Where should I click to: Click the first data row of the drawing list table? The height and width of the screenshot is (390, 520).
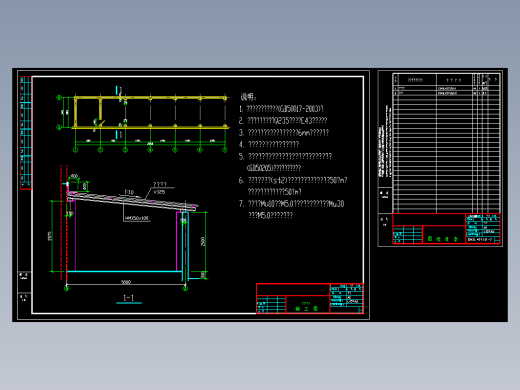[446, 89]
